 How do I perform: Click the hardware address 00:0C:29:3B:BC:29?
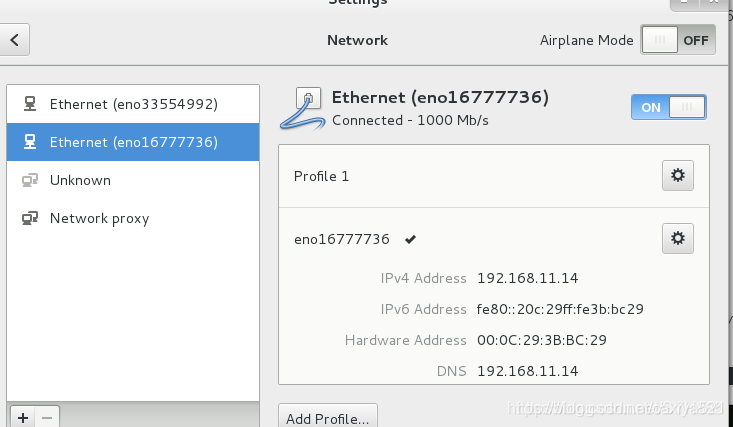(542, 340)
